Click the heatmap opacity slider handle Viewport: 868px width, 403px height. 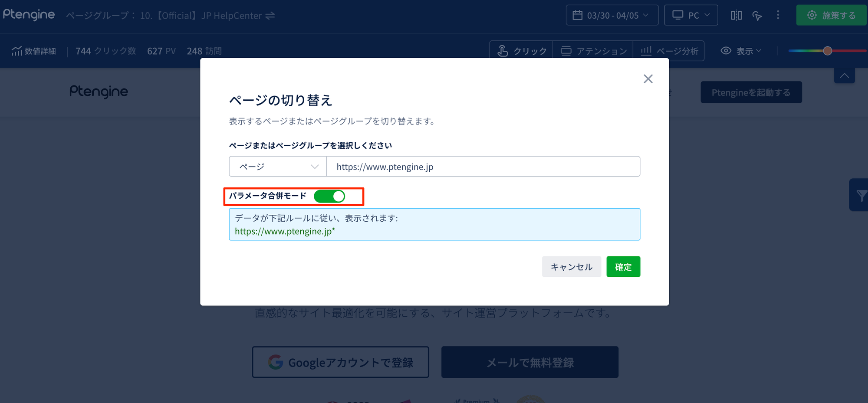pos(828,51)
